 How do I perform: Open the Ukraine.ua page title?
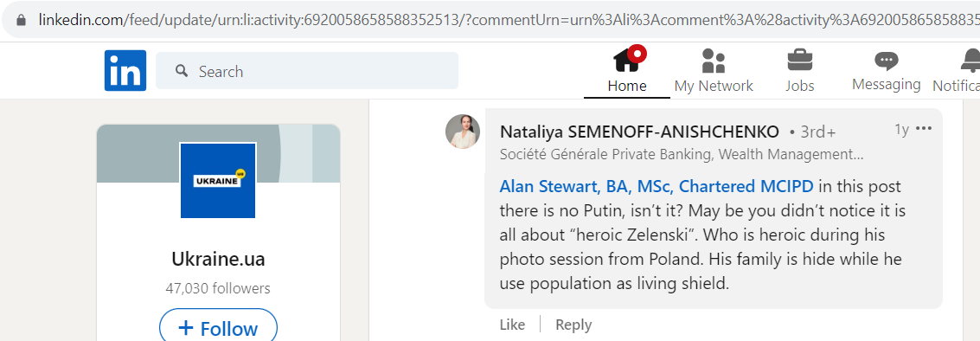pyautogui.click(x=218, y=259)
